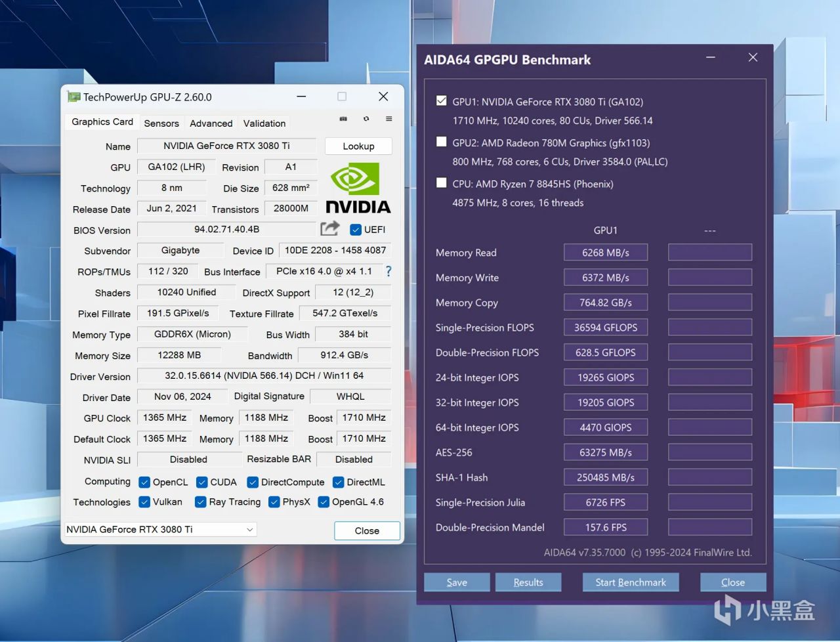
Task: Click the Lookup button
Action: pos(358,146)
